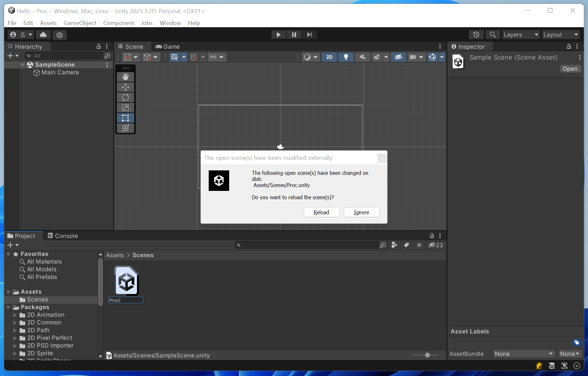
Task: Click the bug debugger status icon
Action: click(539, 366)
